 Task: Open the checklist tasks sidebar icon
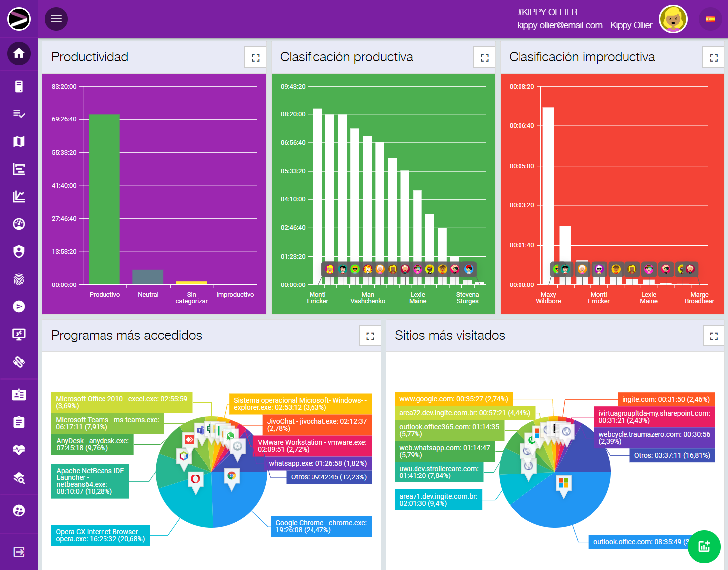tap(19, 114)
